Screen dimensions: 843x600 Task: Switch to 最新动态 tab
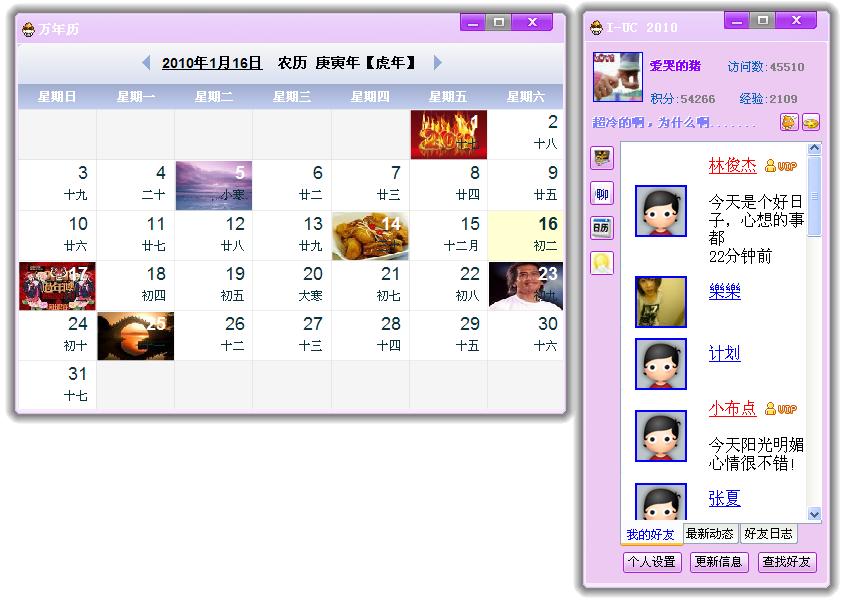pyautogui.click(x=709, y=533)
